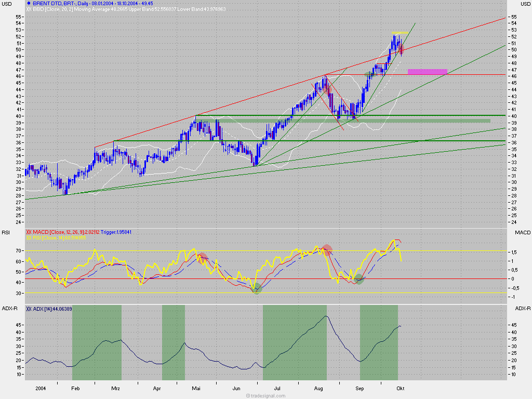Click the 'MACD' axis label beside the oscillator panel
The width and height of the screenshot is (532, 399).
[x=523, y=232]
